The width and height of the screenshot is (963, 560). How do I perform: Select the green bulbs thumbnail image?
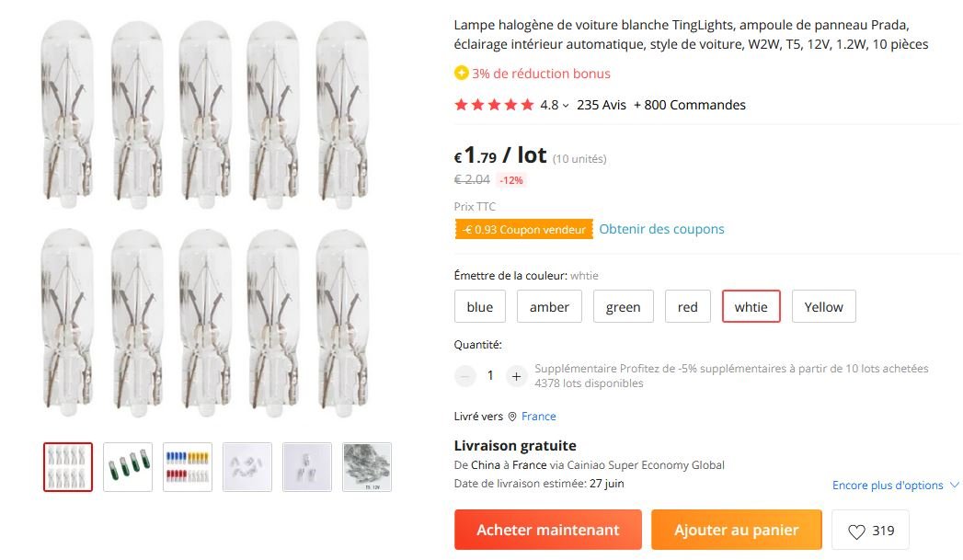click(x=128, y=467)
